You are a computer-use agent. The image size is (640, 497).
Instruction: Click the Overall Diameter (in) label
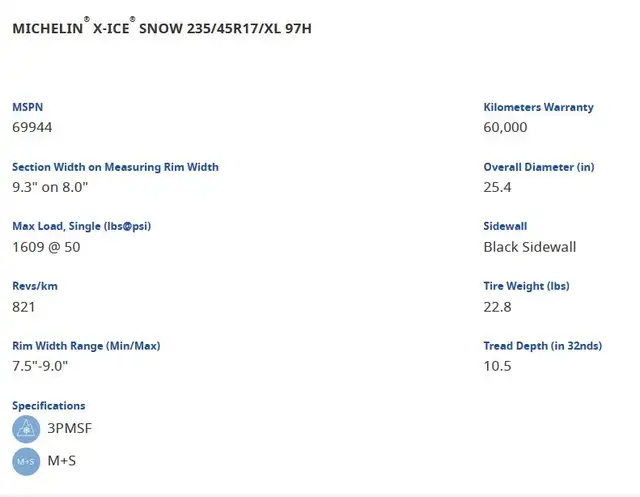539,167
